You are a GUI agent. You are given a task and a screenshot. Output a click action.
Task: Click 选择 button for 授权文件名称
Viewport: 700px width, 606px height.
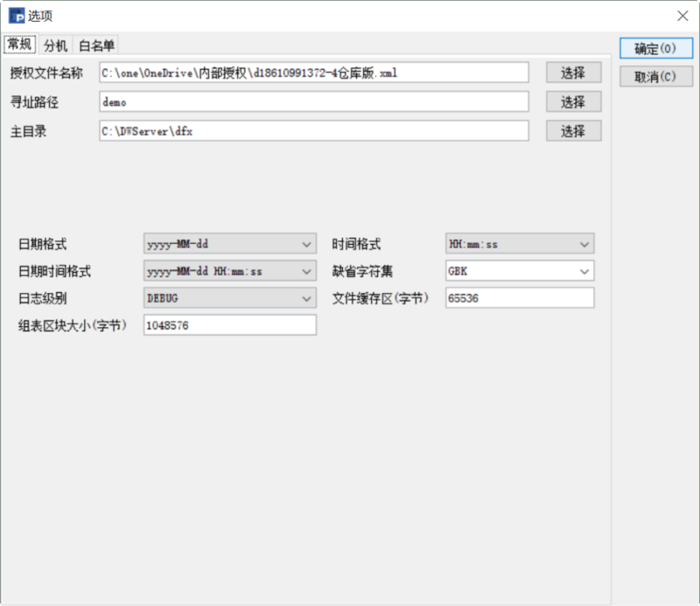[574, 73]
